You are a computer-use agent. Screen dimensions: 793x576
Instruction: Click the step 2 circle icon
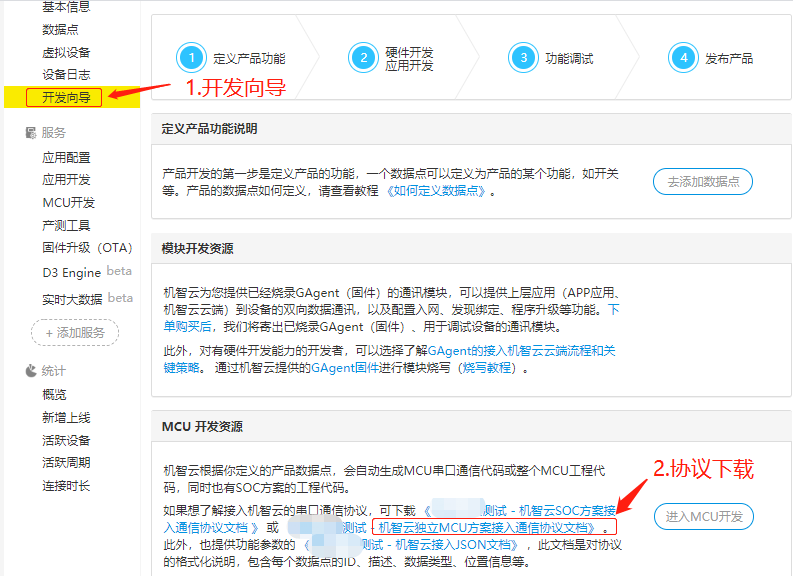363,58
